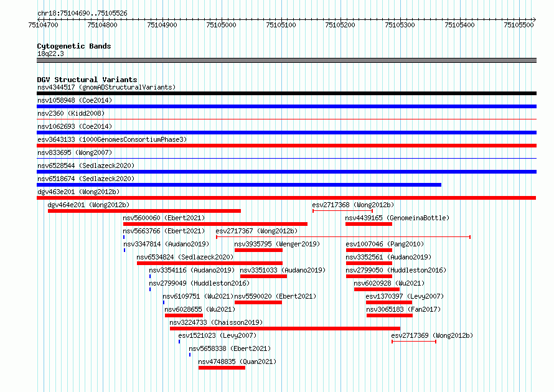Open nsv1058948 (Coe2014) variant label
The image size is (554, 392).
point(75,100)
